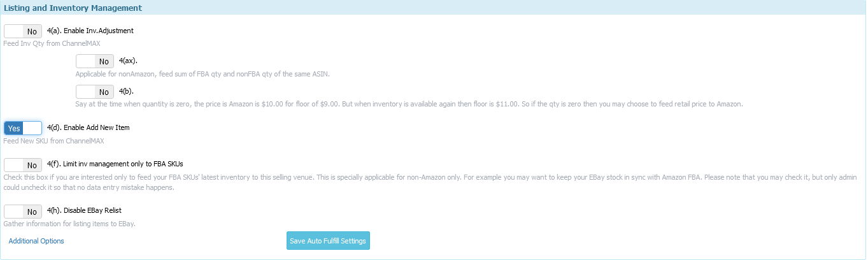Click the Listing and Inventory Management header
Screen dimensions: 868x260
coord(73,8)
